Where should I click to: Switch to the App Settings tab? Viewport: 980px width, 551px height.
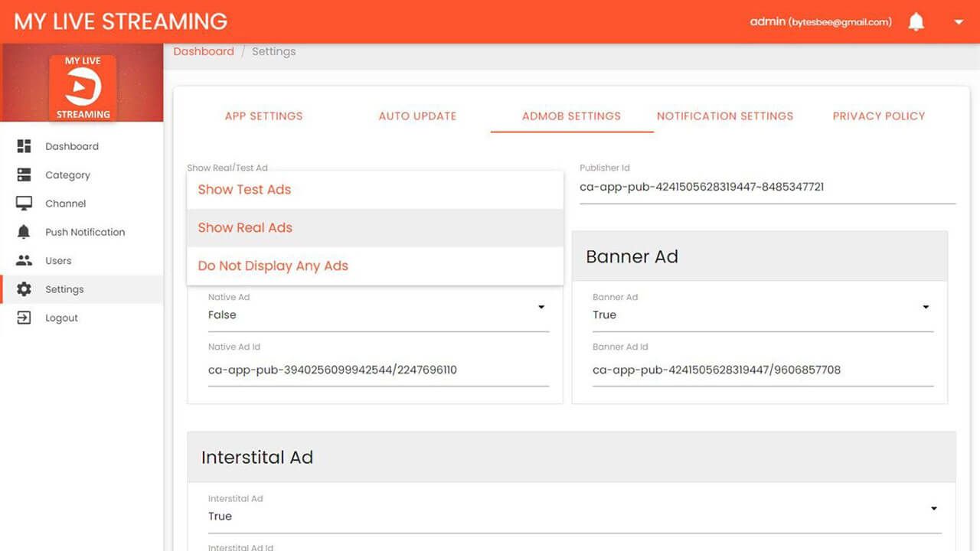(263, 116)
